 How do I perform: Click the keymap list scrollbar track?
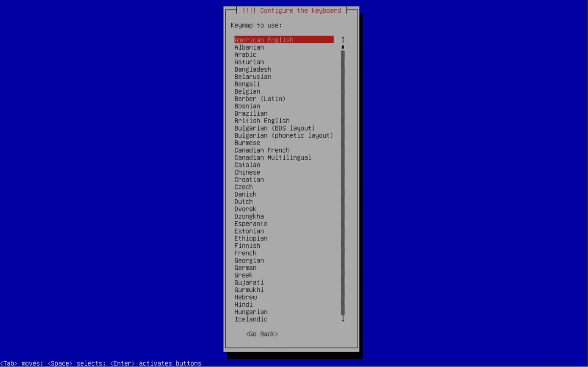click(x=343, y=182)
